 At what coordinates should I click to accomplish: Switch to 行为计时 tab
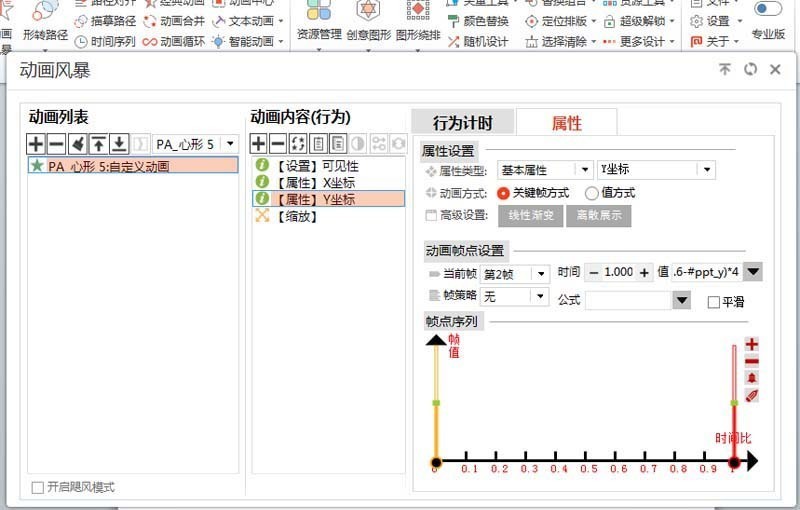pos(463,123)
